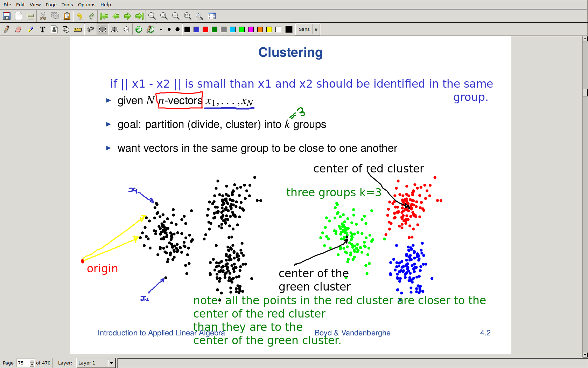Click the page number input field
This screenshot has width=588, height=368.
(x=23, y=363)
